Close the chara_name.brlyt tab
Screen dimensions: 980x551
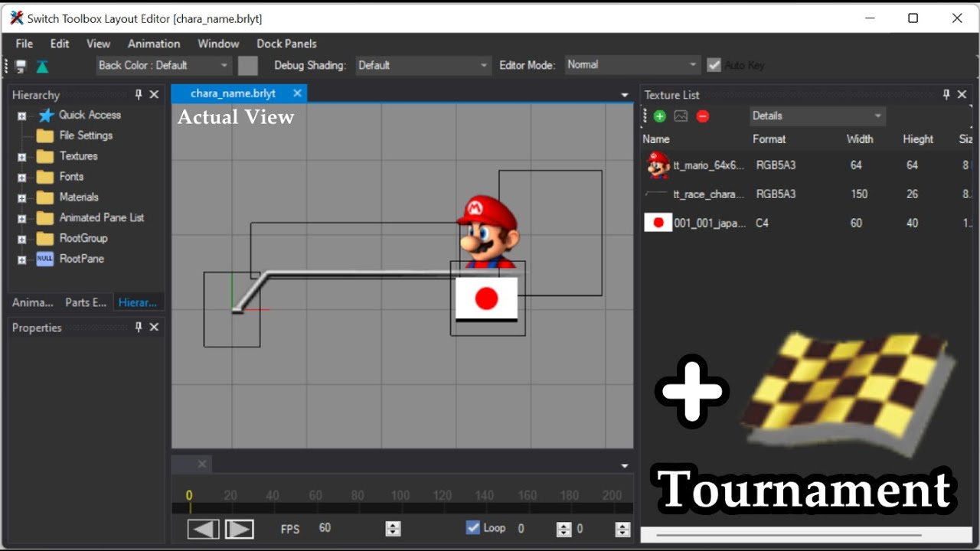click(297, 93)
